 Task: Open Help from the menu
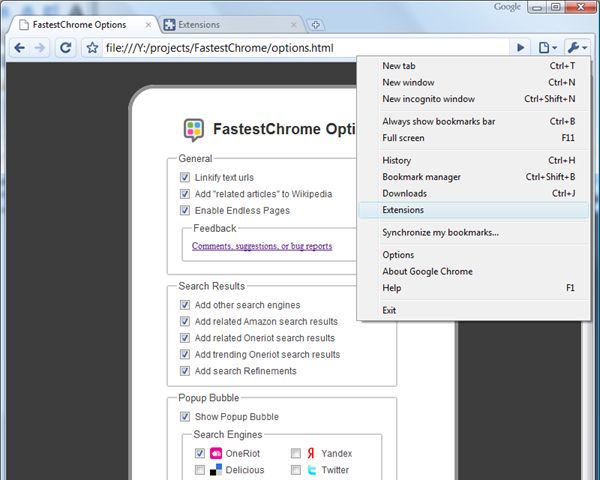point(474,288)
